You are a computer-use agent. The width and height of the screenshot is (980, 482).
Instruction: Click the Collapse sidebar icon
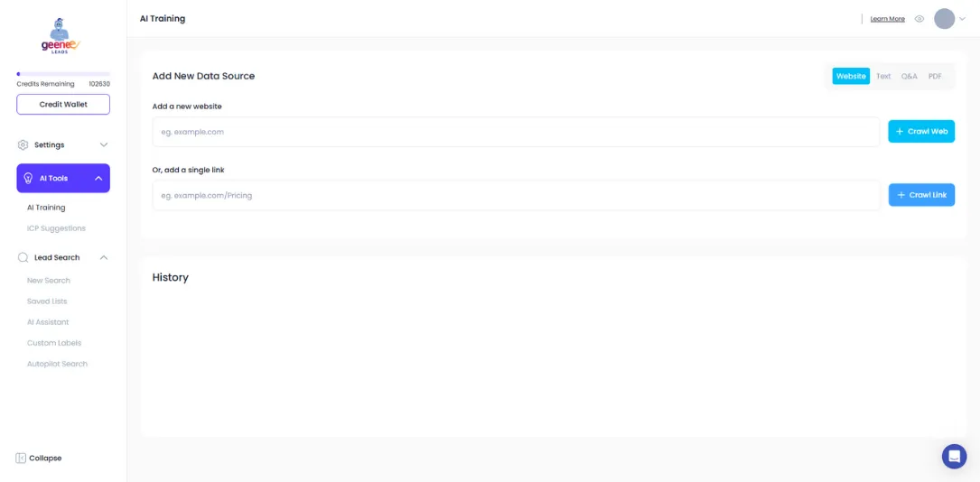[21, 458]
